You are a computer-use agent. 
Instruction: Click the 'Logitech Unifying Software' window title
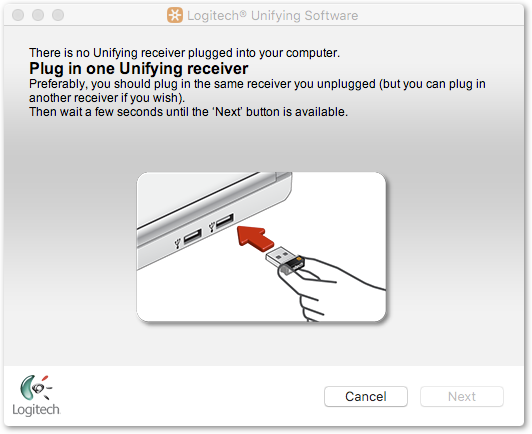tap(272, 16)
